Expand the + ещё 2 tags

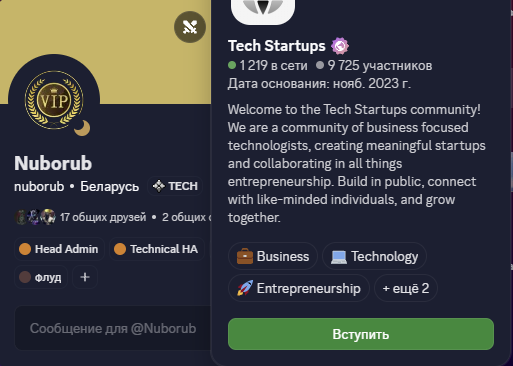pos(406,288)
